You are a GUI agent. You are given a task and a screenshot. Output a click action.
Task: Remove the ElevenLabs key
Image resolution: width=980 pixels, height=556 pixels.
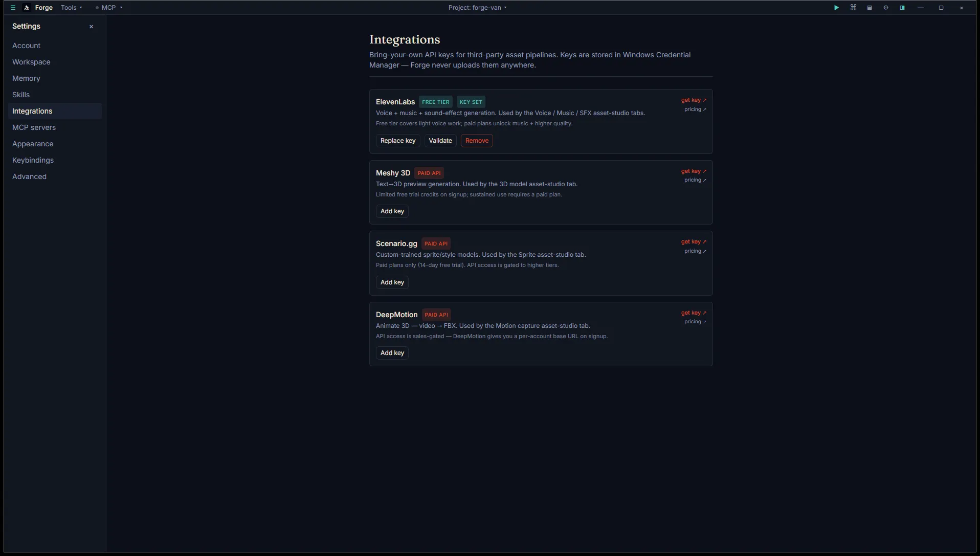tap(477, 141)
